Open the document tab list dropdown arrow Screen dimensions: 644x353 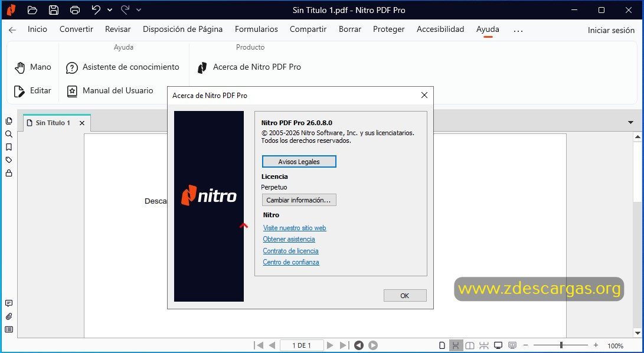[630, 122]
